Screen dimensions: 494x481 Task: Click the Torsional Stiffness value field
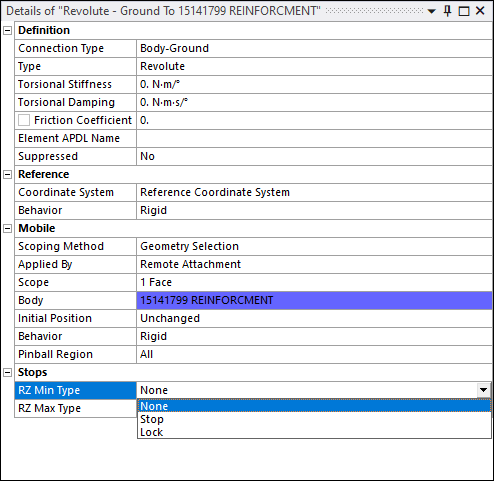point(314,84)
